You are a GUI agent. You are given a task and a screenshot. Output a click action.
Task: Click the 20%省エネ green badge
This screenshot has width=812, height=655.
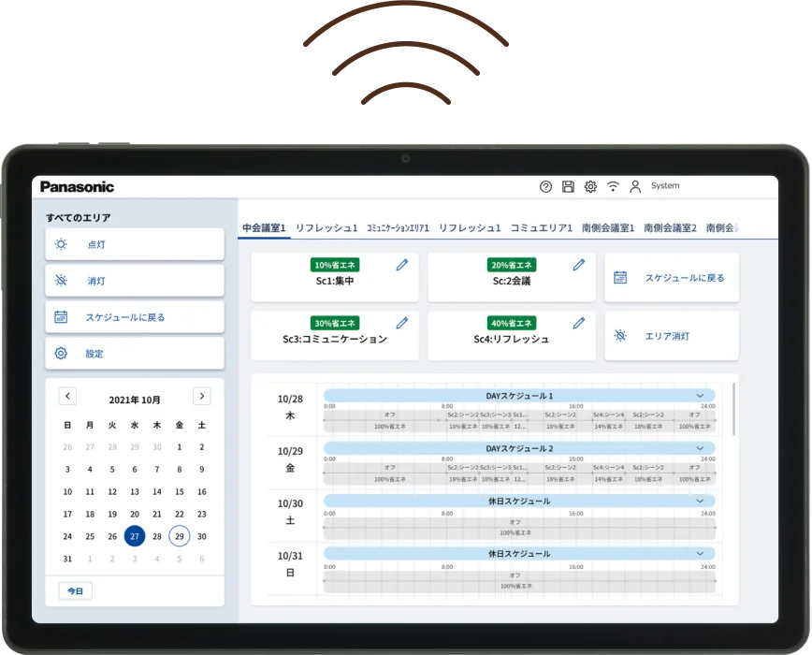[512, 265]
